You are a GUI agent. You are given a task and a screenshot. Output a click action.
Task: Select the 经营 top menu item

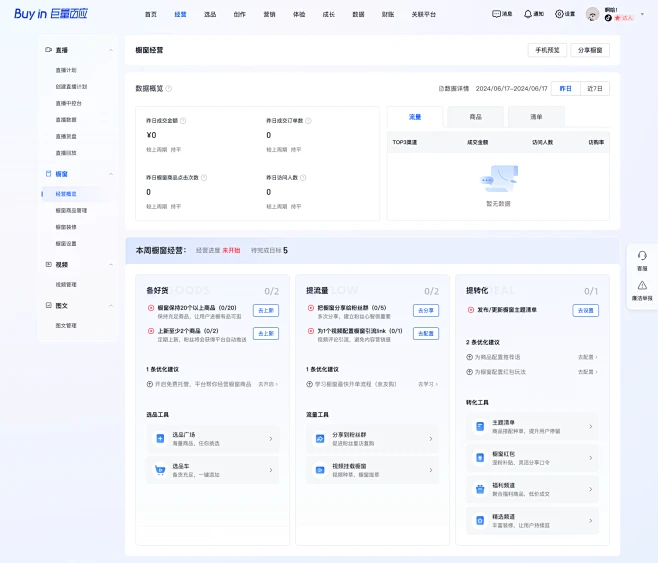pos(180,14)
